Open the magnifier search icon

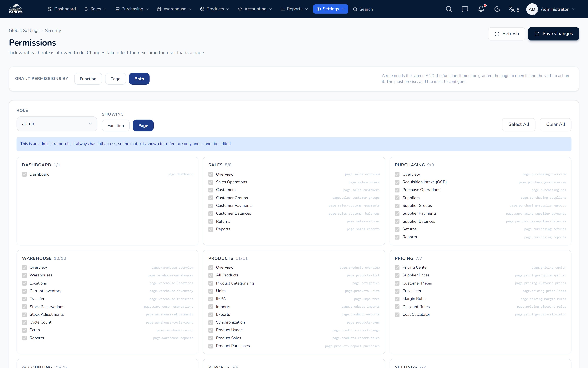tap(449, 9)
